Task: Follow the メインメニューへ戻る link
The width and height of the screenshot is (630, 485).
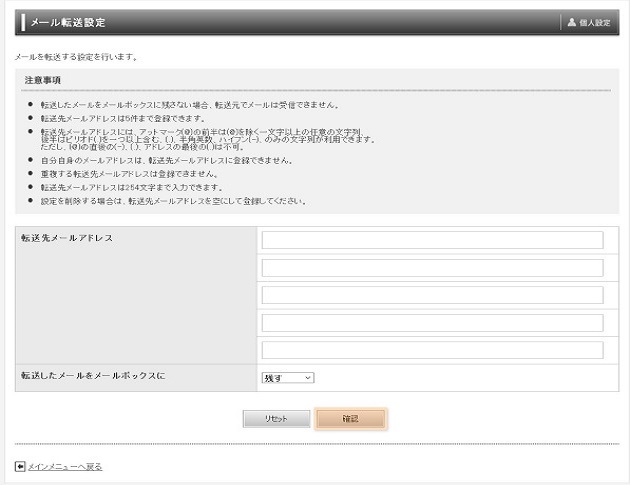Action: point(64,467)
